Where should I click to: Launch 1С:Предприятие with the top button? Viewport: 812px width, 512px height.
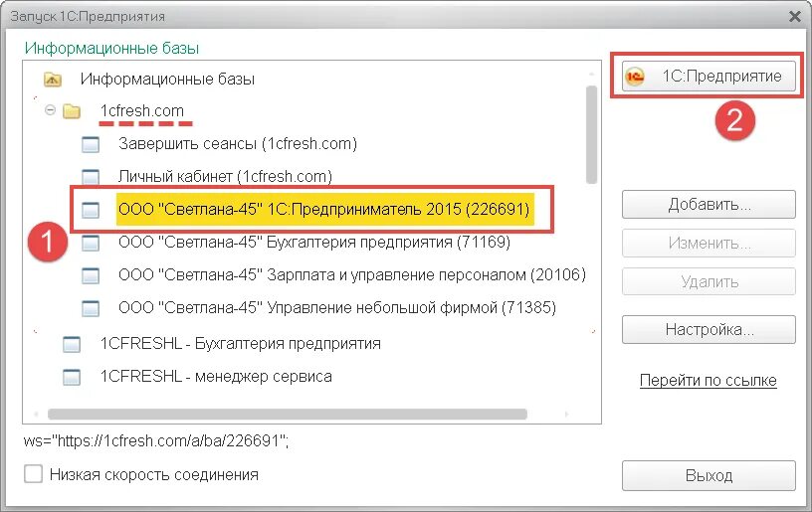pyautogui.click(x=709, y=76)
